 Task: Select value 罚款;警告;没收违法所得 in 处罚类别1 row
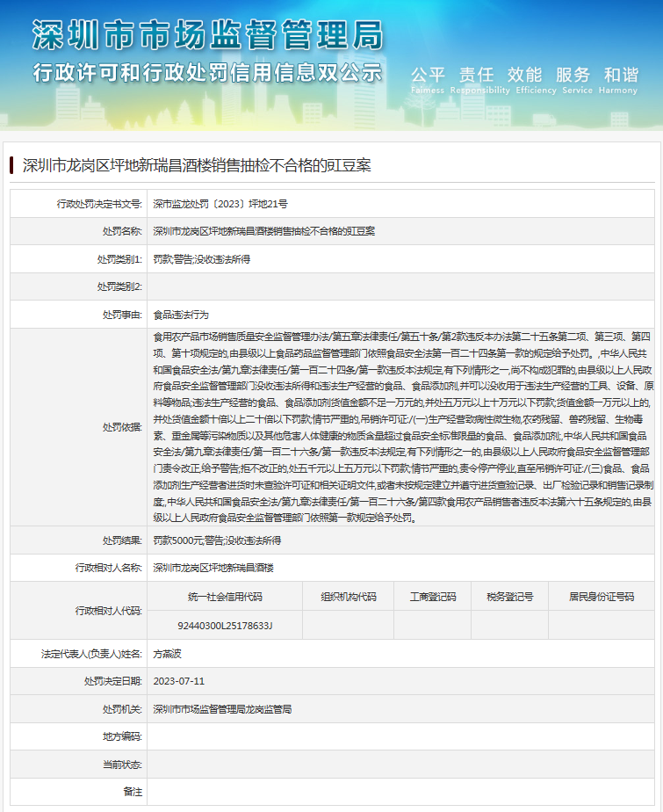pyautogui.click(x=202, y=259)
